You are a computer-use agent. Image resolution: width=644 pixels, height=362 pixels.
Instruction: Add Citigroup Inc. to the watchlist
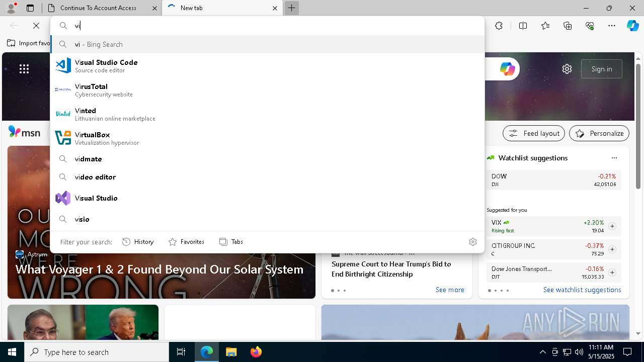[612, 249]
